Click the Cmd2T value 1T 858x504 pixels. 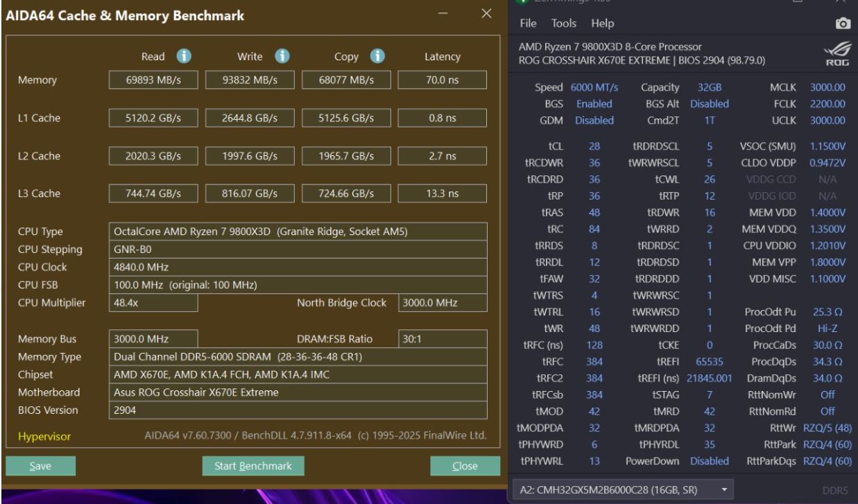click(709, 120)
